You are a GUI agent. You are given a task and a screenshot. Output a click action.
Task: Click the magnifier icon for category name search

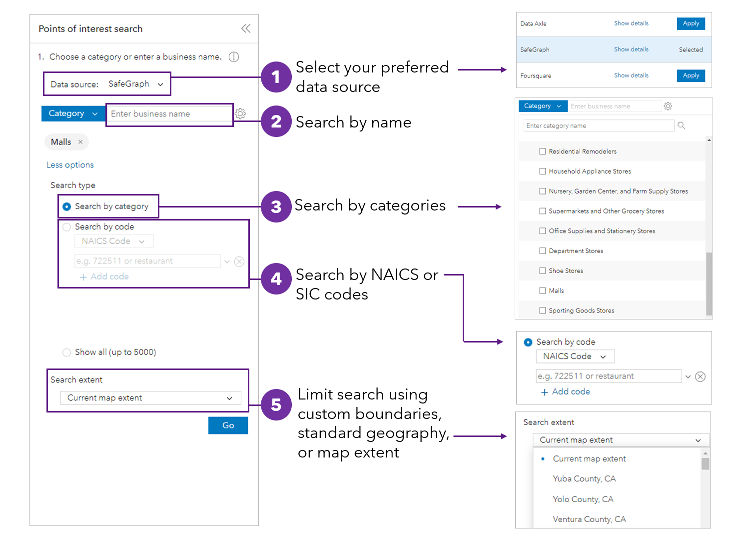681,125
